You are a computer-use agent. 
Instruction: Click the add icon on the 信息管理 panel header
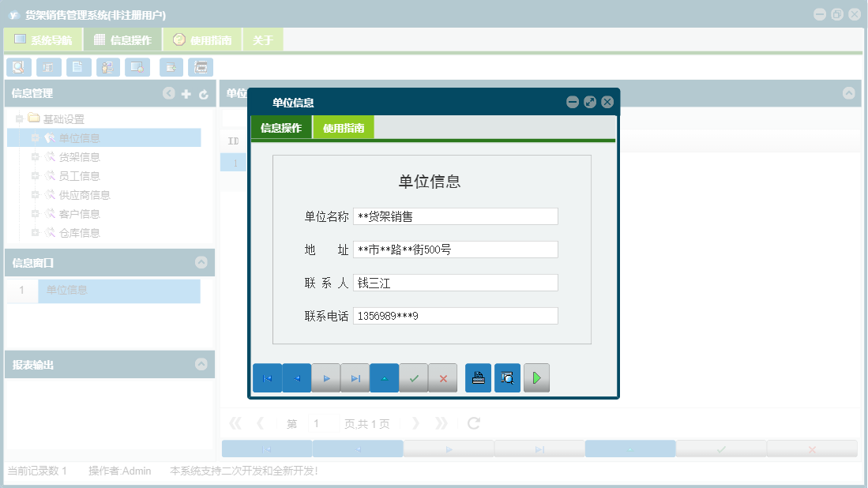186,93
